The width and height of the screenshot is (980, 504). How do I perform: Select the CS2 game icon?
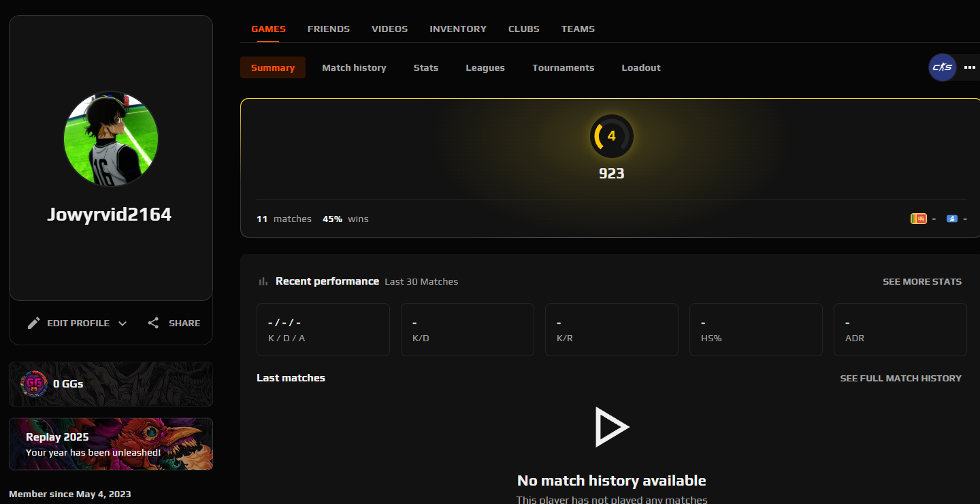pyautogui.click(x=942, y=67)
